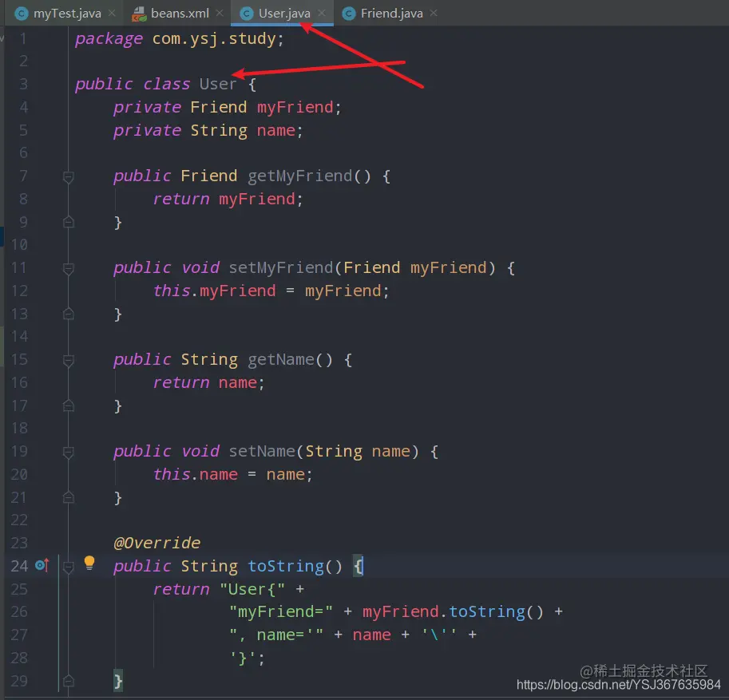Click the setName method name
Screen dimensions: 729x700
[262, 451]
